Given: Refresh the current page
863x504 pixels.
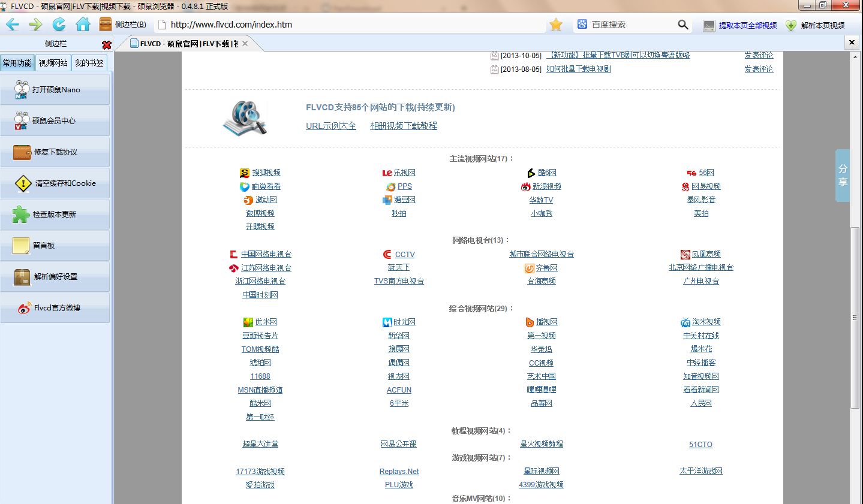Looking at the screenshot, I should [x=59, y=25].
